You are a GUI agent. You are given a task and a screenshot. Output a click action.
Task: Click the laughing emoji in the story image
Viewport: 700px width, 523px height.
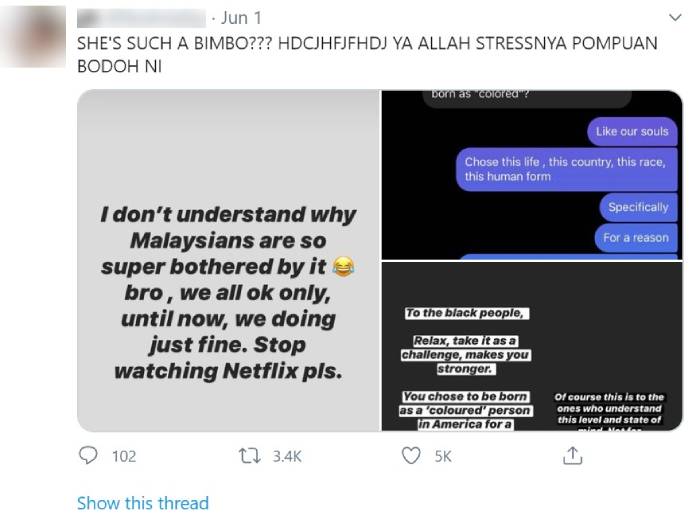tap(343, 266)
